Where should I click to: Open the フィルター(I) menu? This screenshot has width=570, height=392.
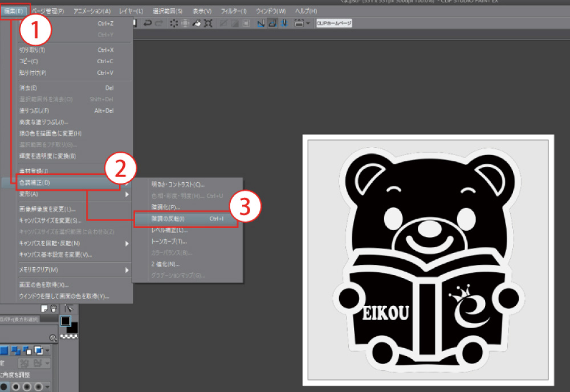click(233, 11)
